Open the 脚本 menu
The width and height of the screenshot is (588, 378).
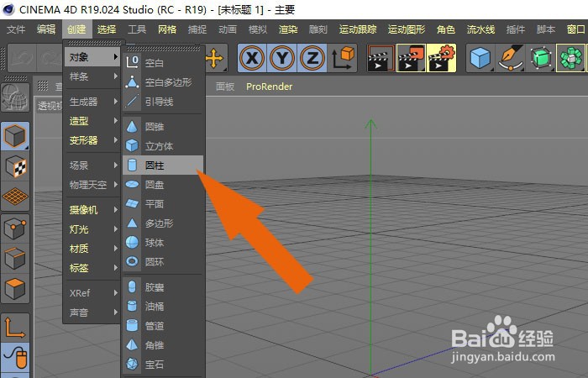tap(546, 29)
